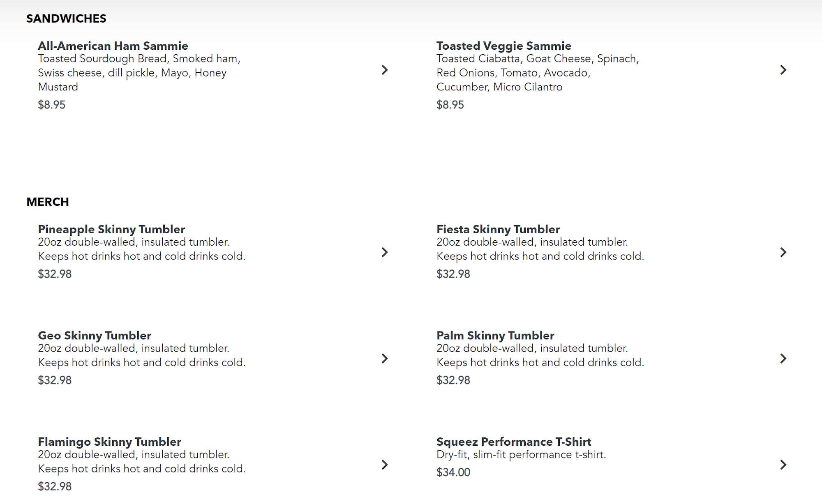This screenshot has height=504, width=822.
Task: Click the Flamingo Skinny Tumbler chevron
Action: coord(385,465)
